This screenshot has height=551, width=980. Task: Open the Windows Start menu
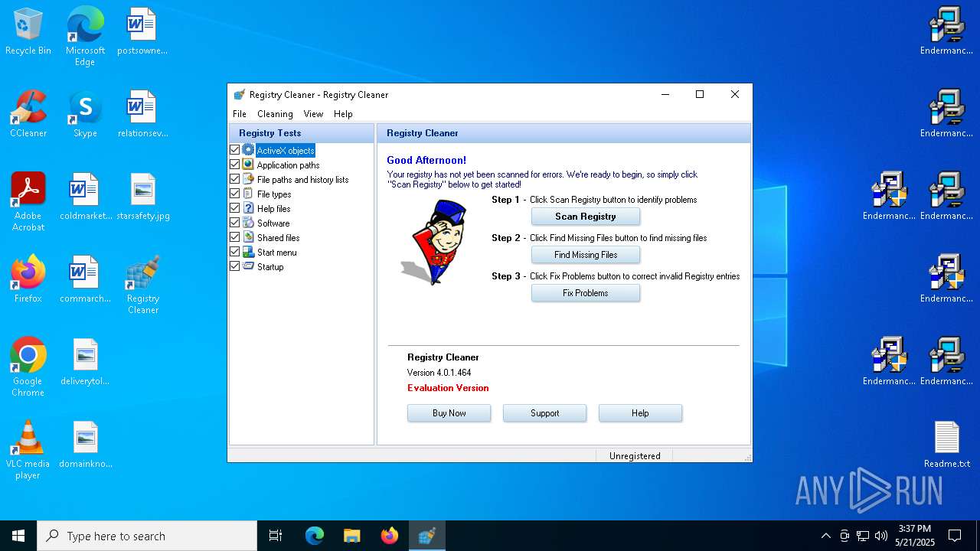click(18, 536)
